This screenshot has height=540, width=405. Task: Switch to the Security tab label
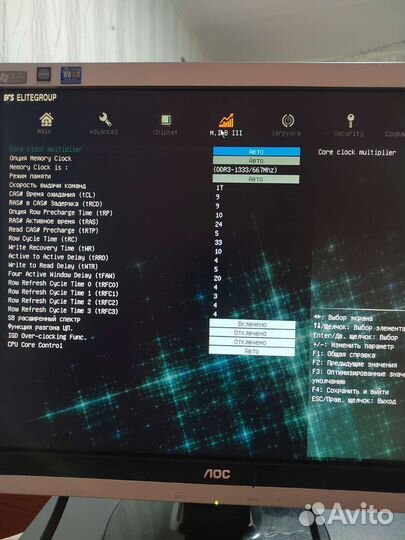point(349,133)
